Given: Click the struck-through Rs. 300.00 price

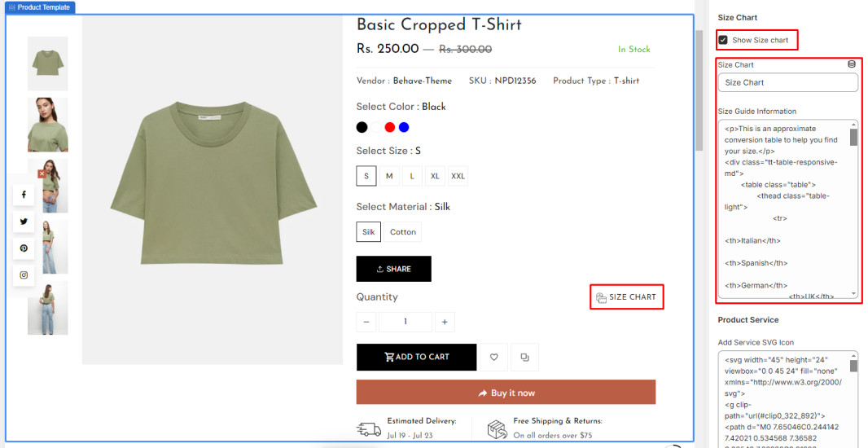Looking at the screenshot, I should coord(466,50).
